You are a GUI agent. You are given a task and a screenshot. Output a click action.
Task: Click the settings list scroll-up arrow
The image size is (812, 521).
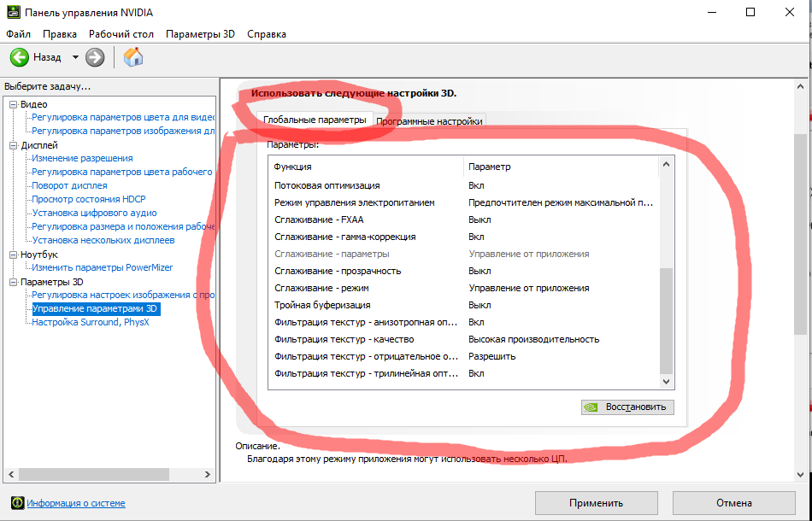[666, 165]
